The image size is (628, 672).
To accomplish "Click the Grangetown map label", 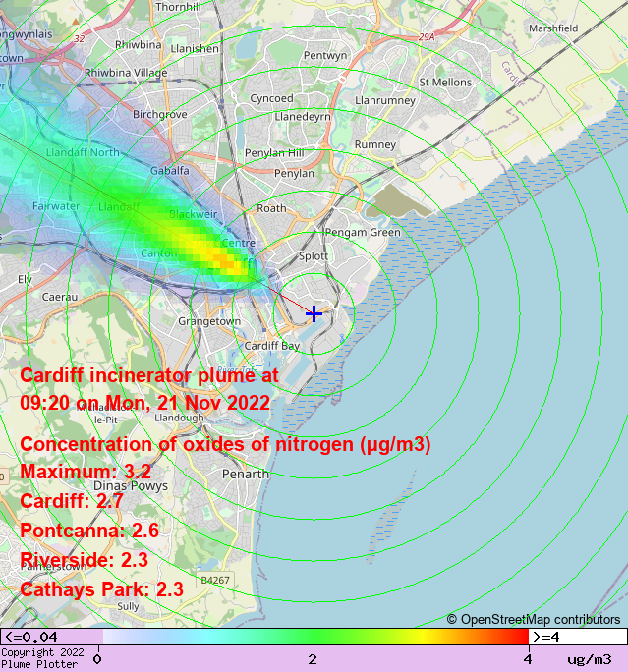I will tap(209, 321).
